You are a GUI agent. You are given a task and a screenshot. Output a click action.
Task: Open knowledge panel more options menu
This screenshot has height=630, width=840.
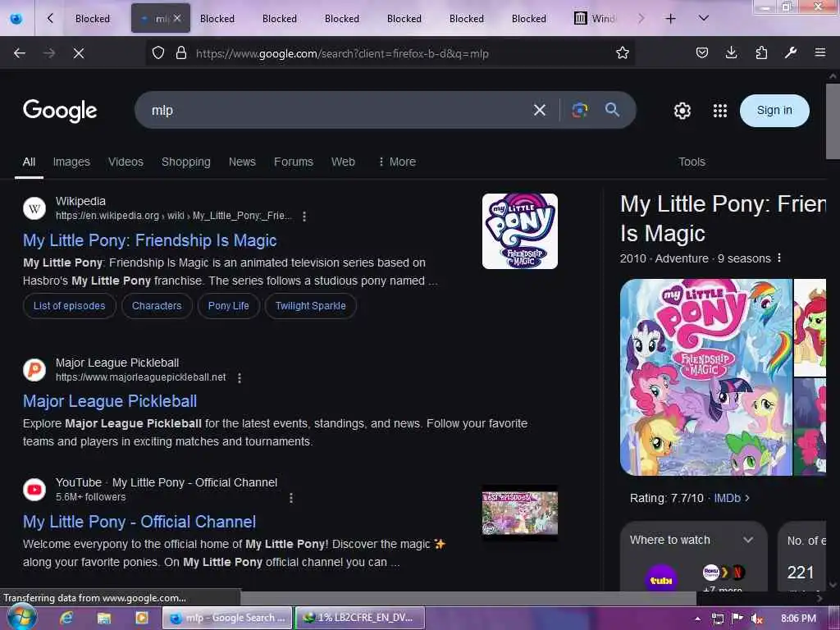pyautogui.click(x=779, y=258)
